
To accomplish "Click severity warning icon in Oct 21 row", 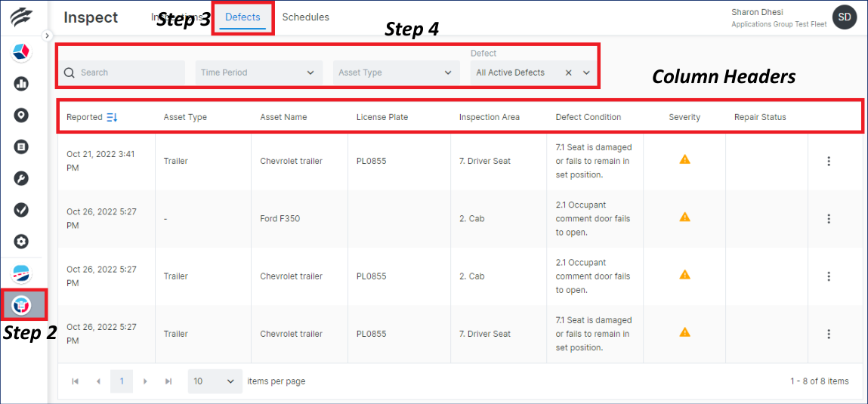I will [684, 159].
